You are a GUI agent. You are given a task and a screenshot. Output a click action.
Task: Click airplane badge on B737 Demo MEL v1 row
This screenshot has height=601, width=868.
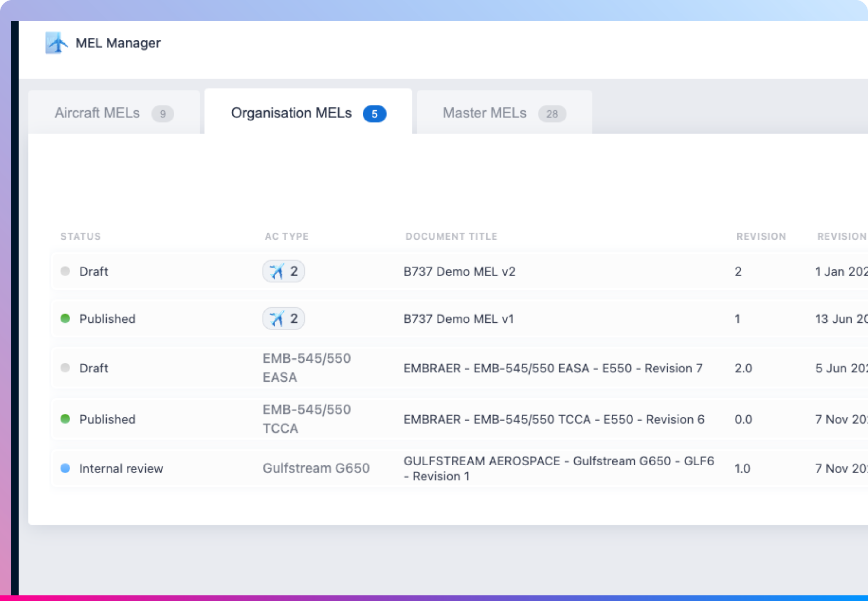click(x=284, y=319)
